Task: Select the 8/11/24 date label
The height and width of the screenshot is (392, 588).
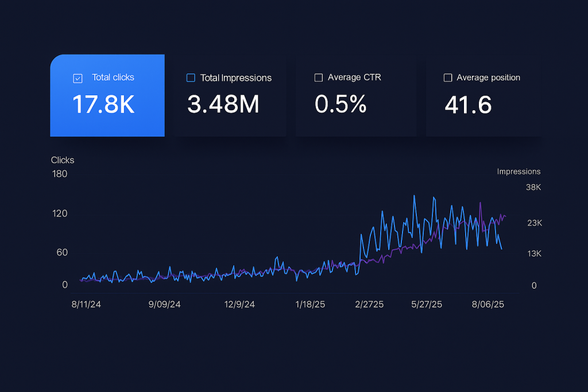Action: [x=86, y=304]
